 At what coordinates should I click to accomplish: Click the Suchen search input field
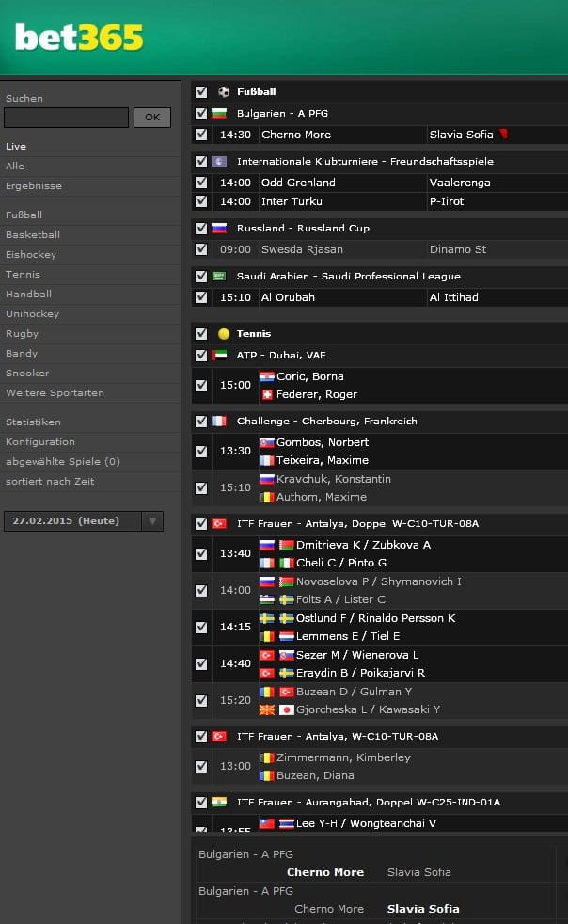66,118
